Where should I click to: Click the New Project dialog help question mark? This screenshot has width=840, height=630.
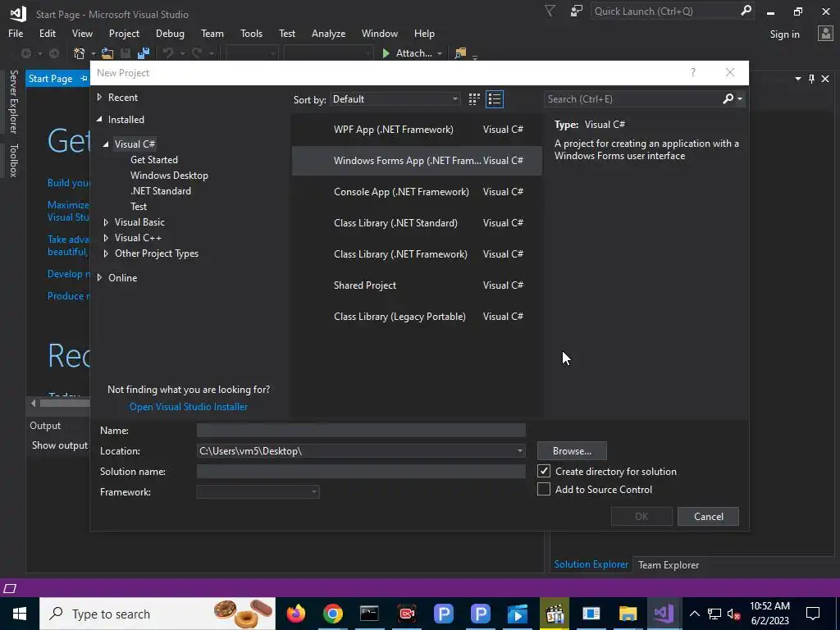[692, 72]
